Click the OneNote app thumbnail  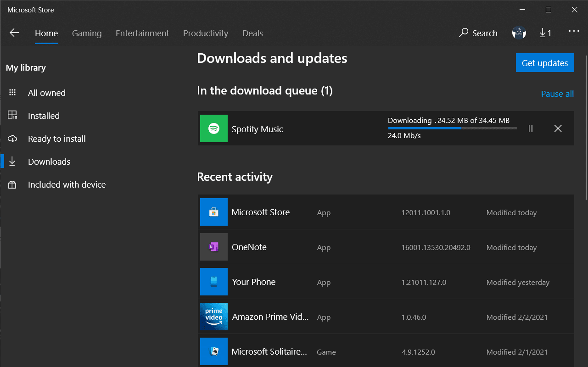click(x=213, y=247)
